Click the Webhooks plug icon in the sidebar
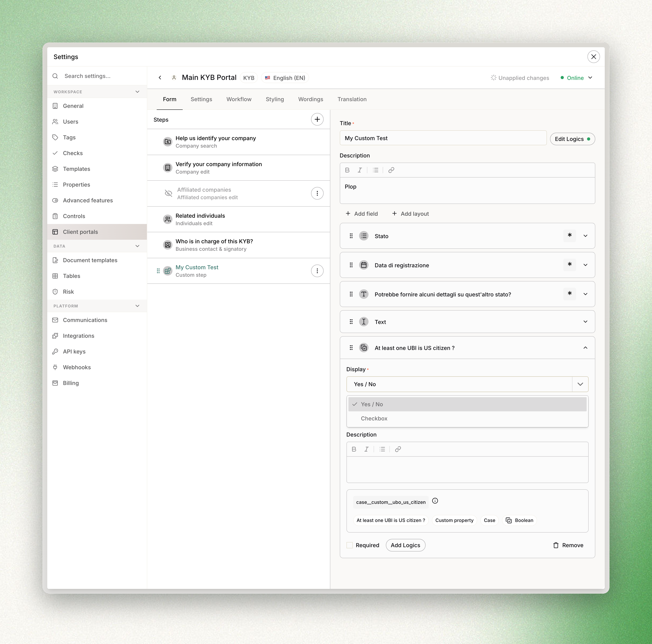The height and width of the screenshot is (644, 652). click(55, 367)
